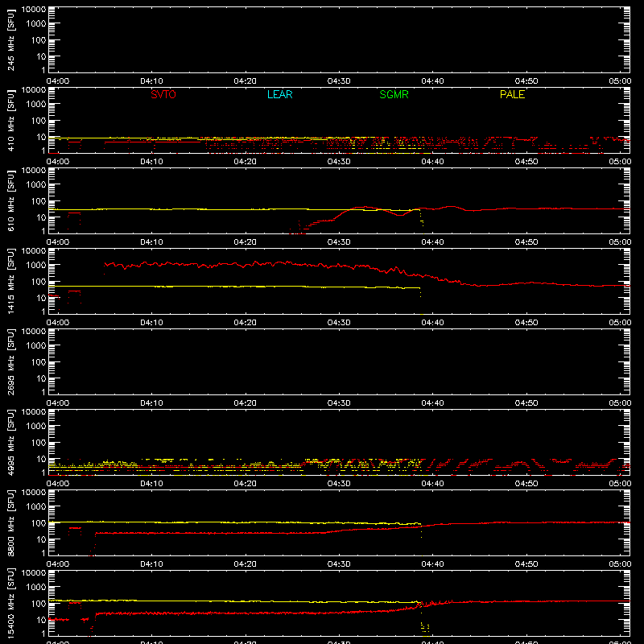Click 04:00 label under the 1415 MHz panel
The height and width of the screenshot is (644, 644).
[58, 323]
